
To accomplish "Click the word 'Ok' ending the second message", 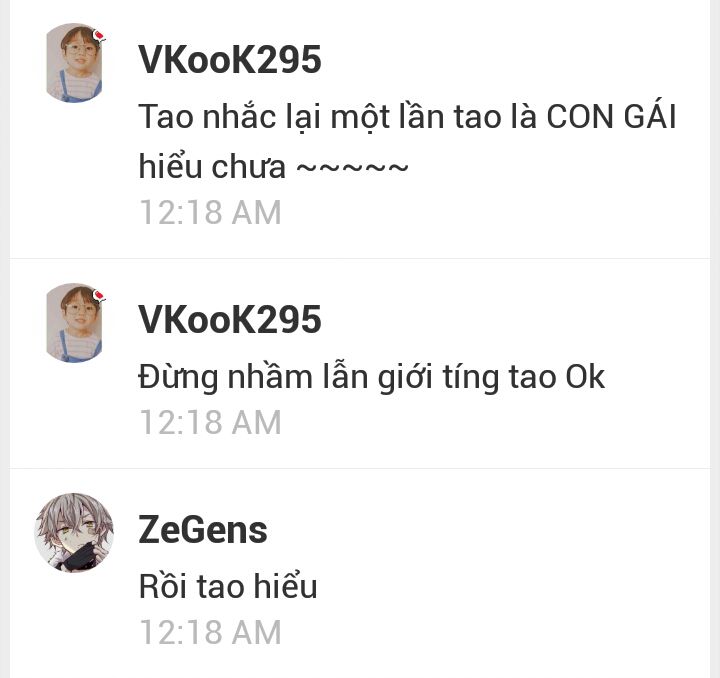I will [x=585, y=377].
